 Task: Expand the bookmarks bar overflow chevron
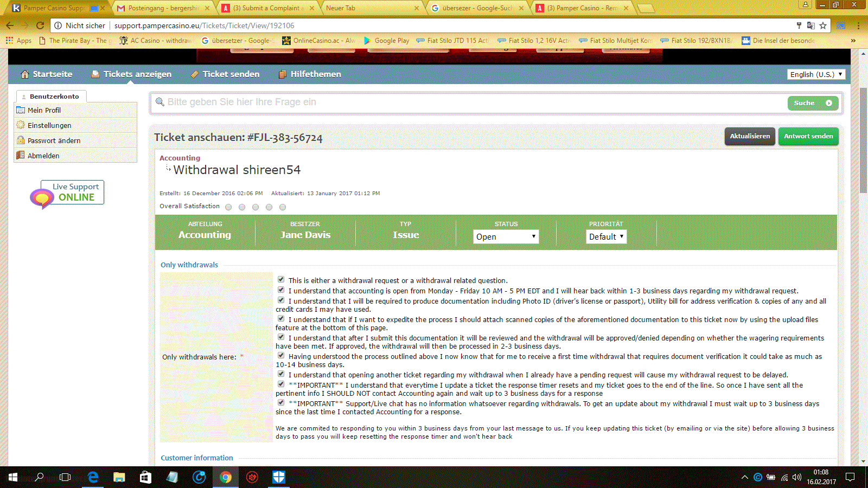click(853, 40)
